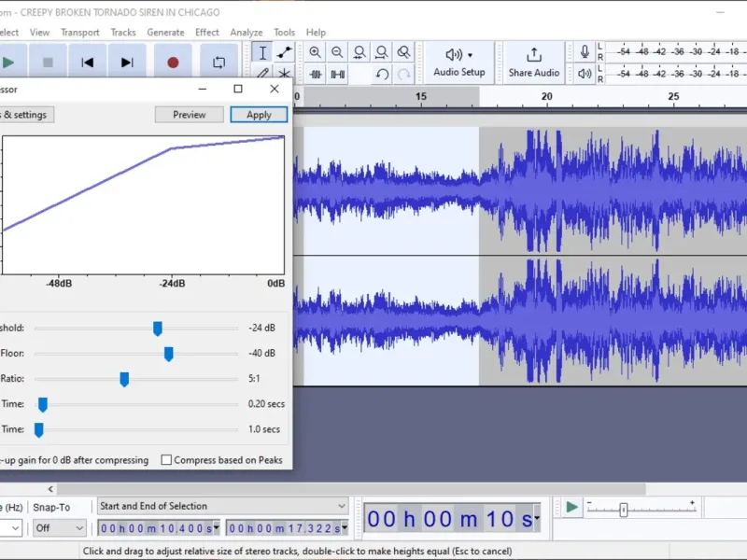Click the Ratio slider handle
This screenshot has width=747, height=560.
[124, 379]
